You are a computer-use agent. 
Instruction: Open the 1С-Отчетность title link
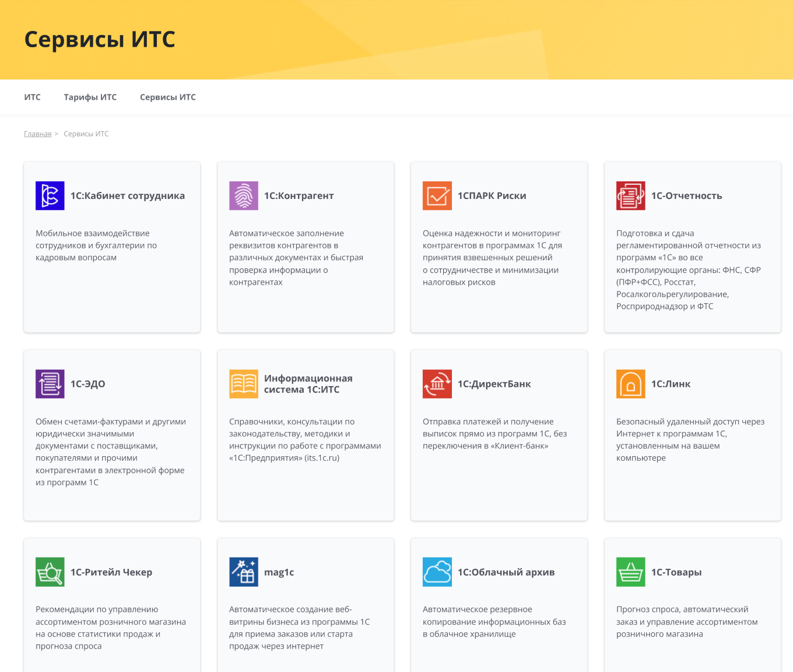[687, 196]
